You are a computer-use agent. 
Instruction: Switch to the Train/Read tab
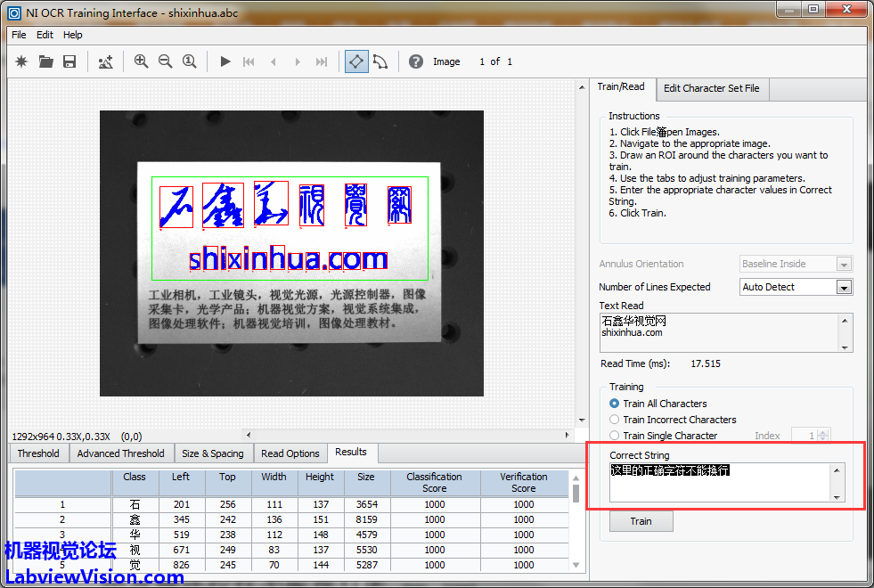(621, 87)
